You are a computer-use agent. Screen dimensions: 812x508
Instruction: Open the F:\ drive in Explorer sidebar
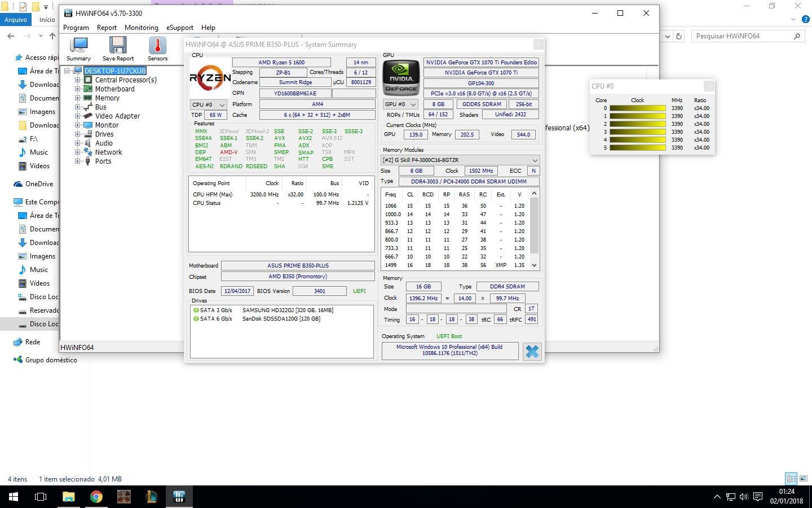[x=34, y=139]
